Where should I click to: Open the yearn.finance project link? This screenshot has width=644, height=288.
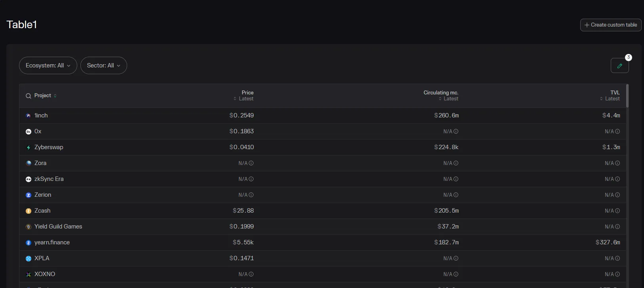click(52, 242)
